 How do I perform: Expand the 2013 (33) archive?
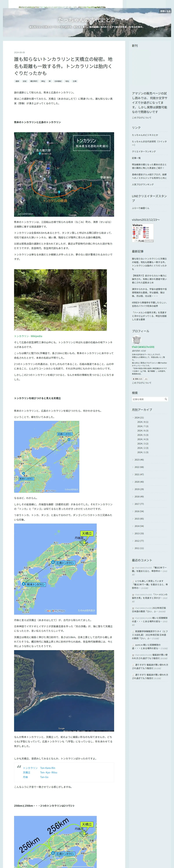[133, 533]
